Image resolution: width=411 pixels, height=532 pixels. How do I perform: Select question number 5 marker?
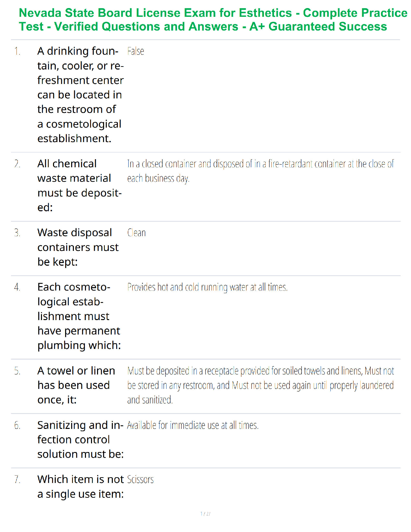(x=17, y=371)
